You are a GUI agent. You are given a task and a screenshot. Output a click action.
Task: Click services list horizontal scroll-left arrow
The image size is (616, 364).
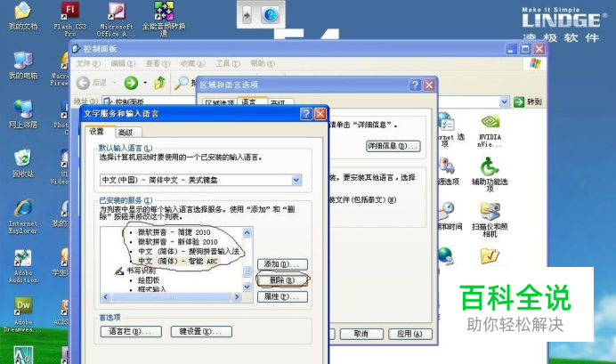pyautogui.click(x=106, y=297)
